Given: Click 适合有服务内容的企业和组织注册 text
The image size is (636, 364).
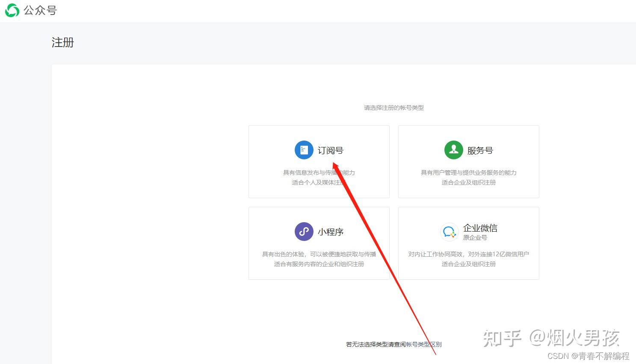Looking at the screenshot, I should 319,264.
